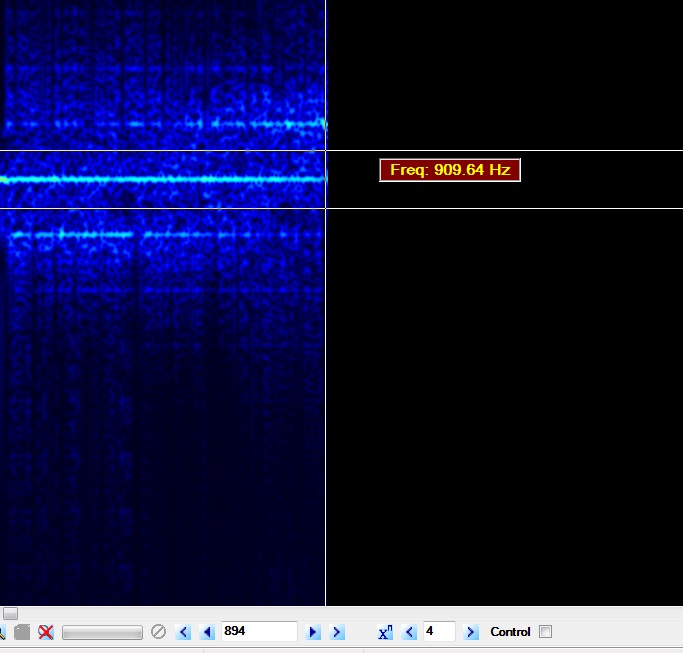Click into the exponent field showing 4
Image resolution: width=683 pixels, height=653 pixels.
[x=439, y=631]
